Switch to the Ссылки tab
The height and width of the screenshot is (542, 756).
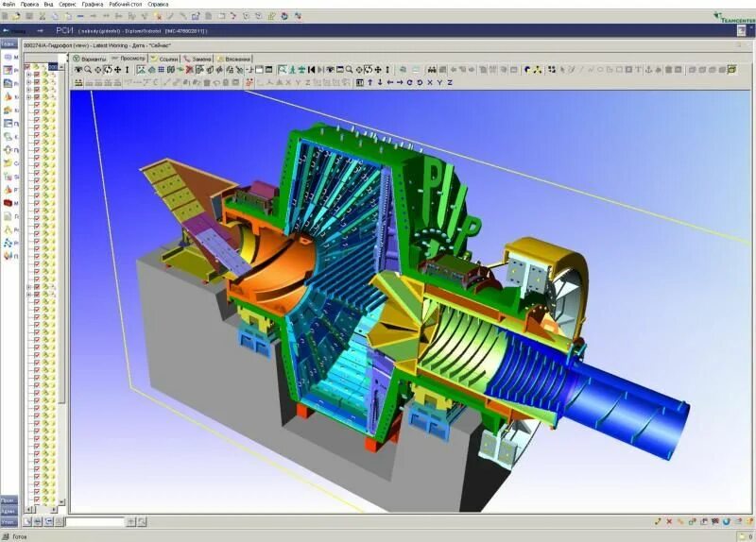click(164, 59)
